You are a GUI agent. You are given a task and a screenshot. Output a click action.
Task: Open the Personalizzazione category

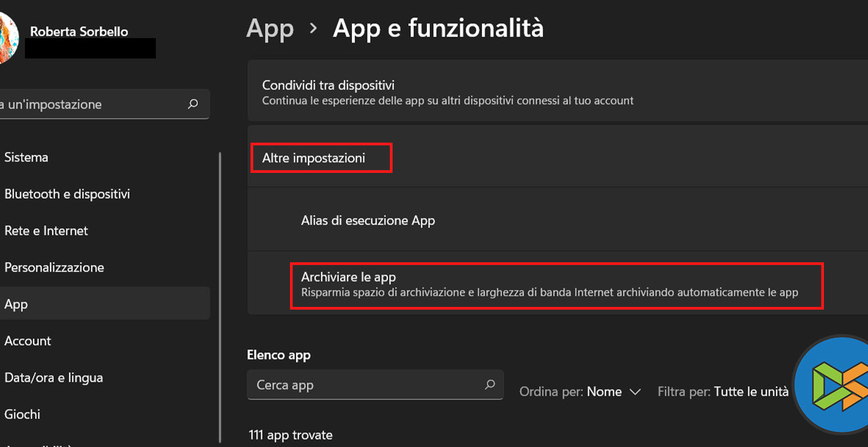(x=54, y=268)
